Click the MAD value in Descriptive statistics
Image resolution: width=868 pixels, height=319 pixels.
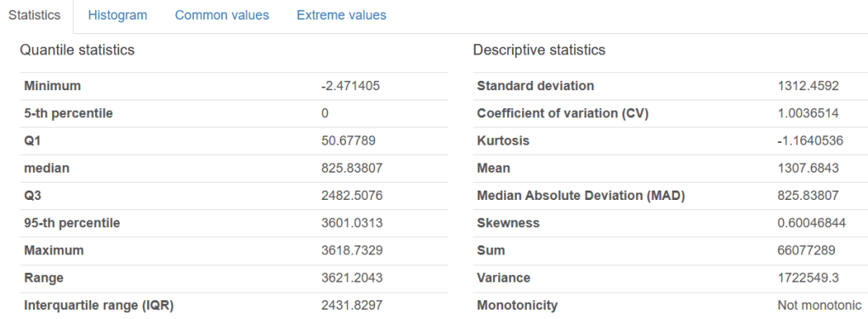tap(808, 196)
